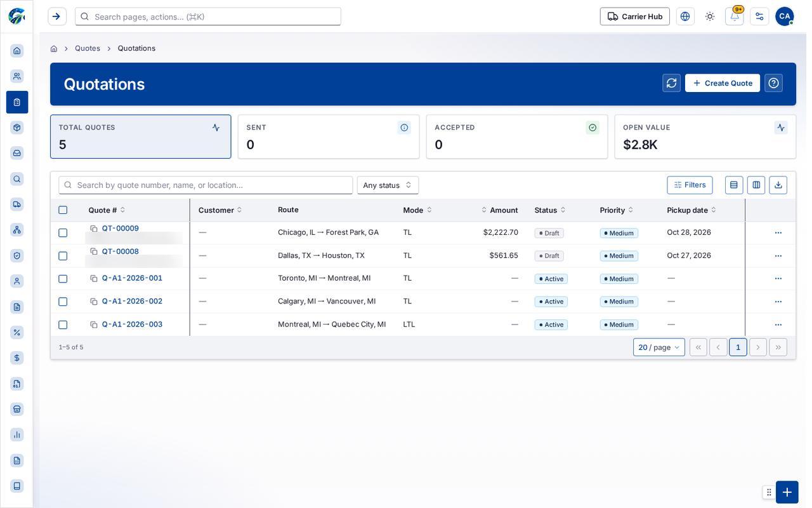Screen dimensions: 812x508
Task: Switch table density view icon
Action: pos(734,185)
